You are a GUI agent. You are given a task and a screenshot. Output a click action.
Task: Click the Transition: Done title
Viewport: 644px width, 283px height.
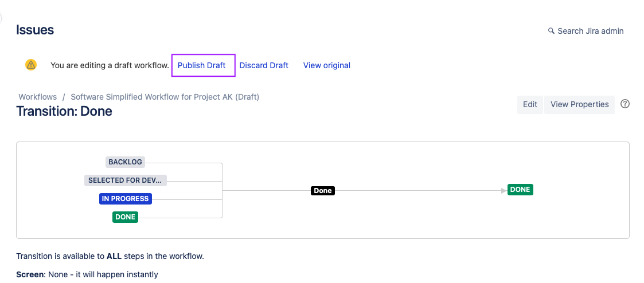click(x=64, y=111)
